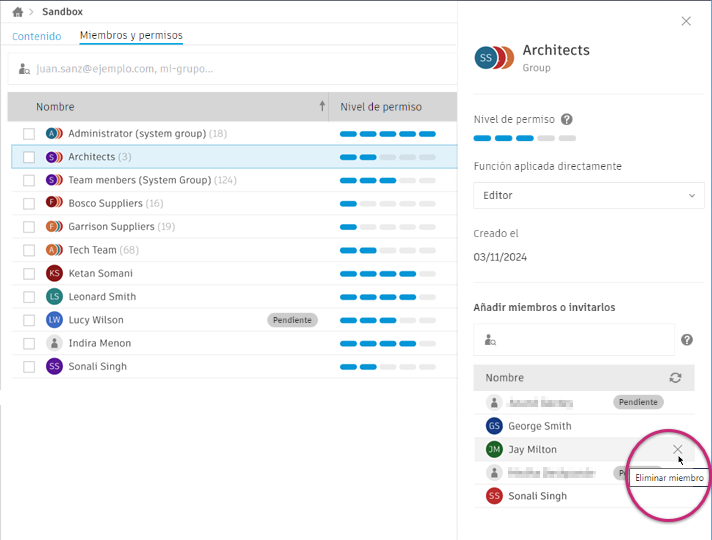Close the Architects details panel
This screenshot has height=540, width=712.
[x=686, y=21]
